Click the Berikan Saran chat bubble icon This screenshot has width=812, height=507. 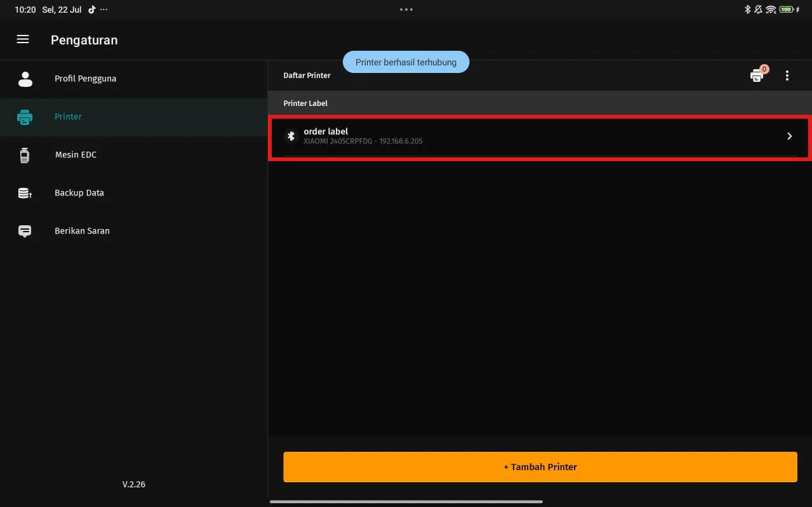pos(25,231)
